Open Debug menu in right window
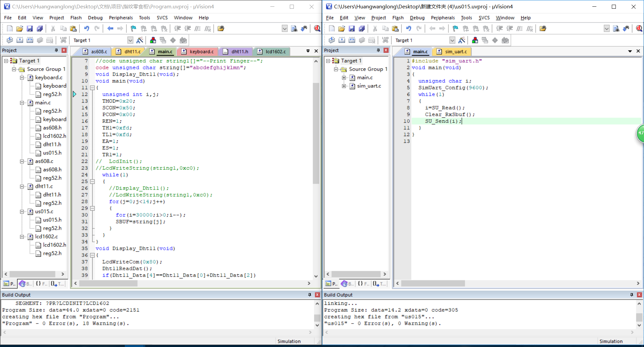Image resolution: width=644 pixels, height=347 pixels. (417, 18)
